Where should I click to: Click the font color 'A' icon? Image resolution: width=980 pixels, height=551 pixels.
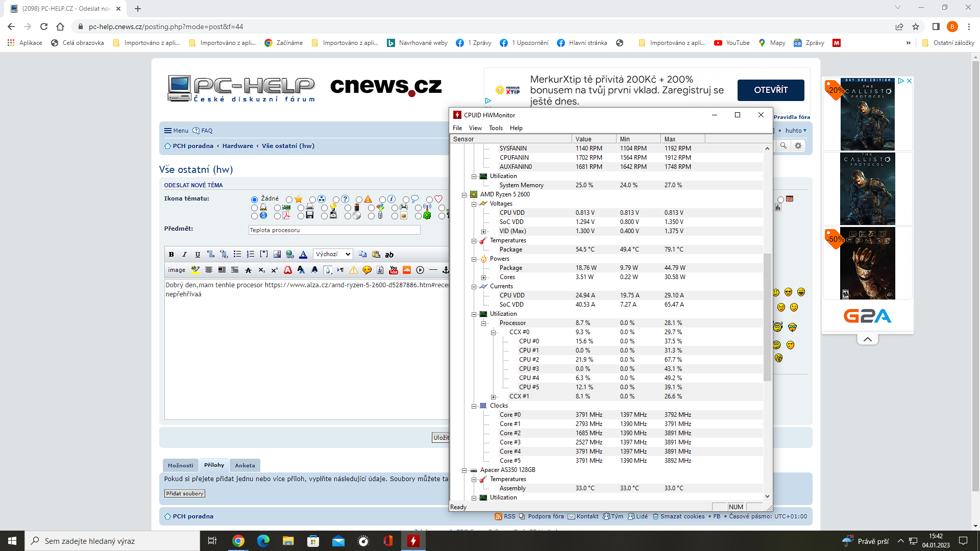tap(303, 254)
